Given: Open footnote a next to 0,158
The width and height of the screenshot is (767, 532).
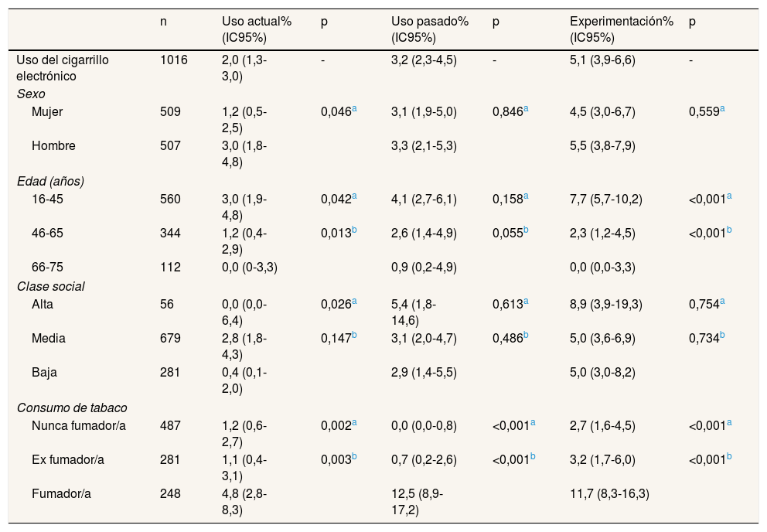Looking at the screenshot, I should 526,196.
